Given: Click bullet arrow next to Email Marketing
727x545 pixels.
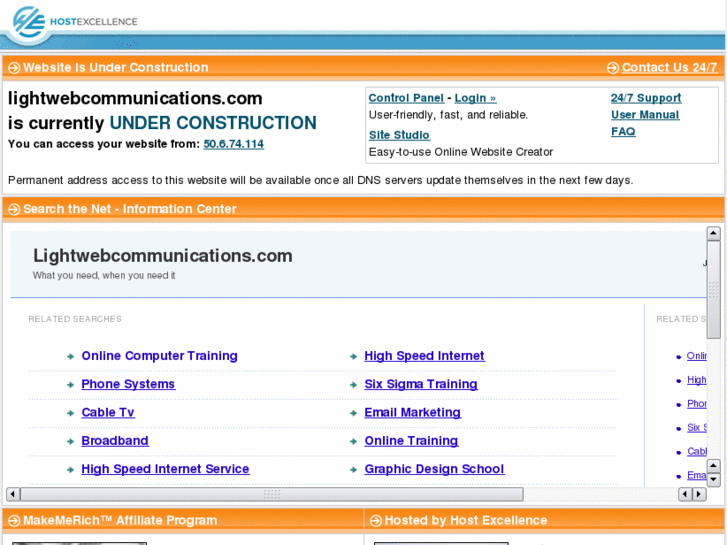Looking at the screenshot, I should pos(353,413).
